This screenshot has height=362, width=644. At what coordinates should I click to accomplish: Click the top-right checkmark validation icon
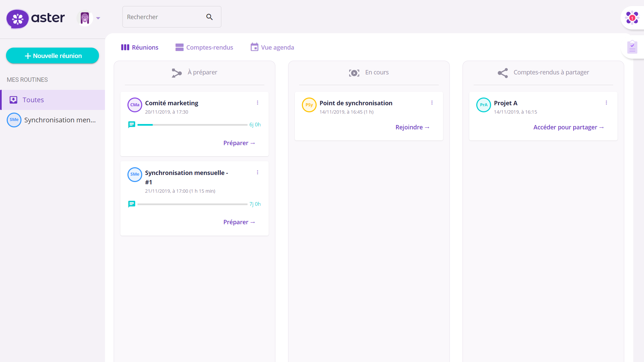pos(633,47)
